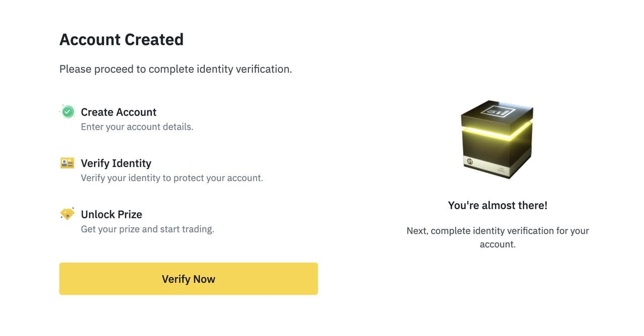
Task: Click the ID card icon beside Verify Identity
Action: click(x=67, y=163)
